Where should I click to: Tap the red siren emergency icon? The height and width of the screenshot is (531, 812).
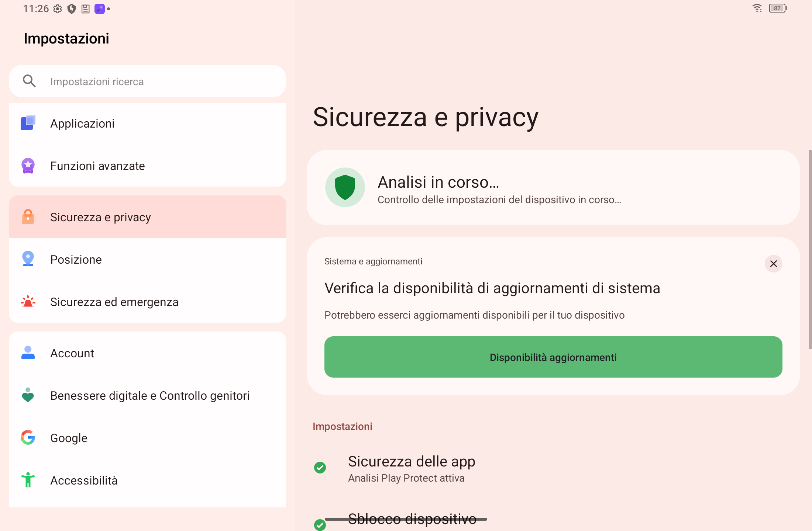coord(28,302)
